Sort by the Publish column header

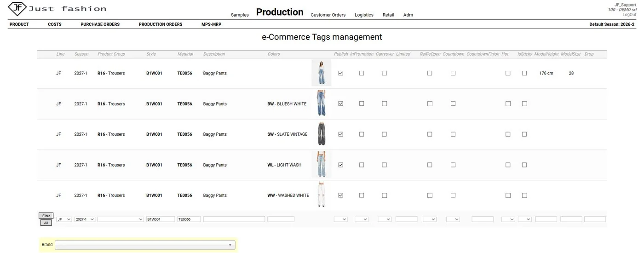341,54
